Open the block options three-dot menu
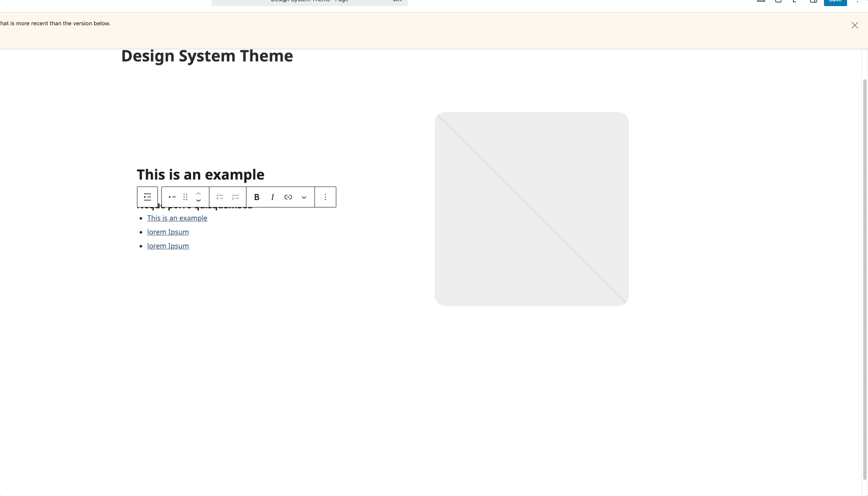 click(x=325, y=197)
